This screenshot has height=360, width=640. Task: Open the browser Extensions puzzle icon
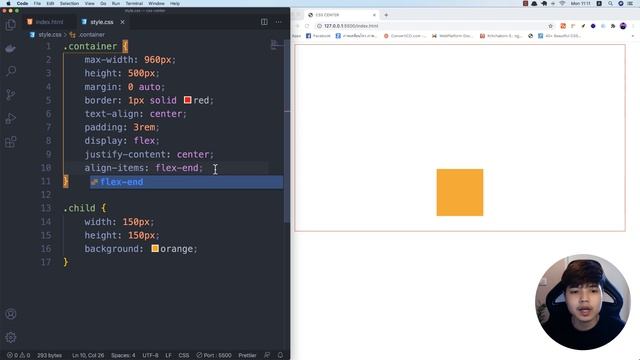pos(613,26)
